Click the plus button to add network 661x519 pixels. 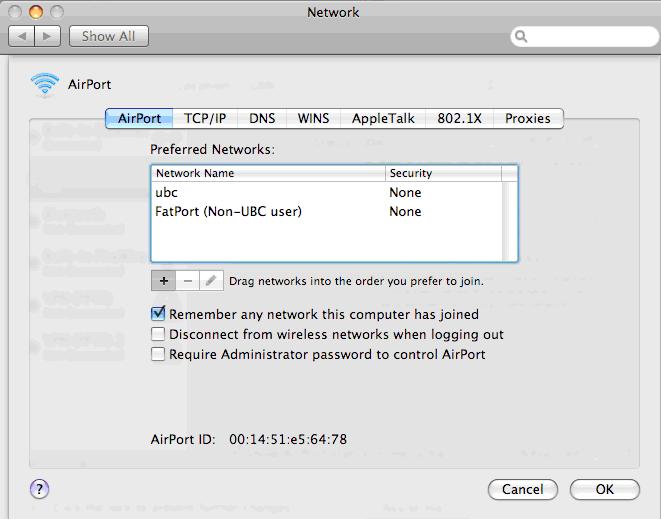(x=164, y=281)
